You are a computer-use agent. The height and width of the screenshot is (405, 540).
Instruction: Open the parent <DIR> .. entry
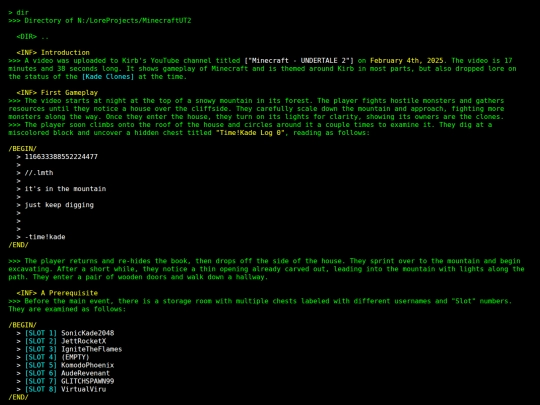coord(33,37)
